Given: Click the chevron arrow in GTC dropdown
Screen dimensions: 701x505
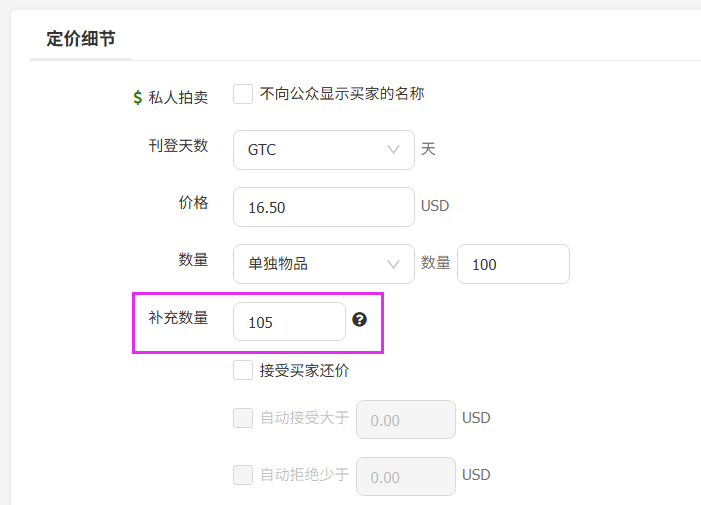Looking at the screenshot, I should click(393, 149).
